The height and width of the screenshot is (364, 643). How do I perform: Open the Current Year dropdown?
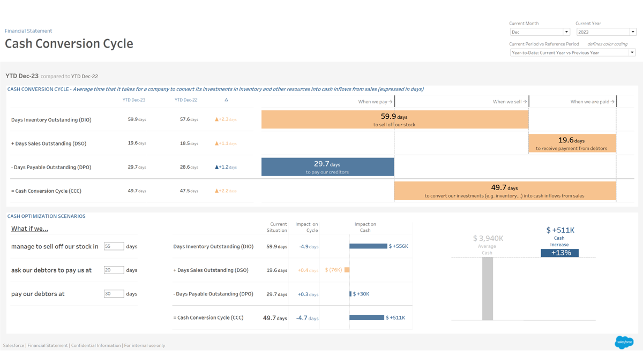click(x=605, y=32)
